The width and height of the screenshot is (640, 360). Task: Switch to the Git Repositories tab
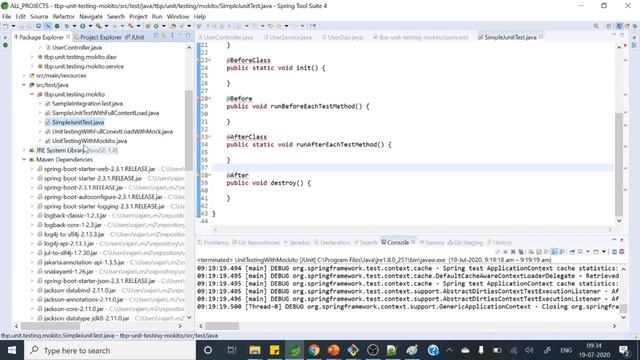pos(256,242)
